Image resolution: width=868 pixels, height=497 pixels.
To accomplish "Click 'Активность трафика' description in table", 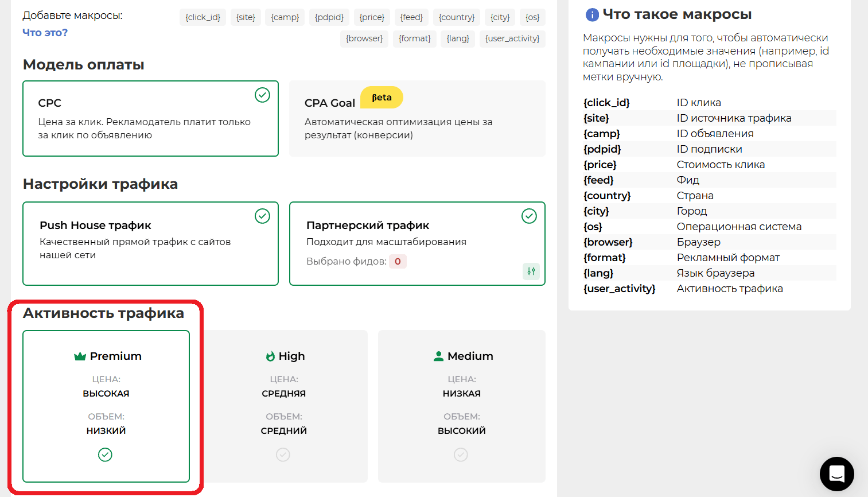I will pos(730,289).
